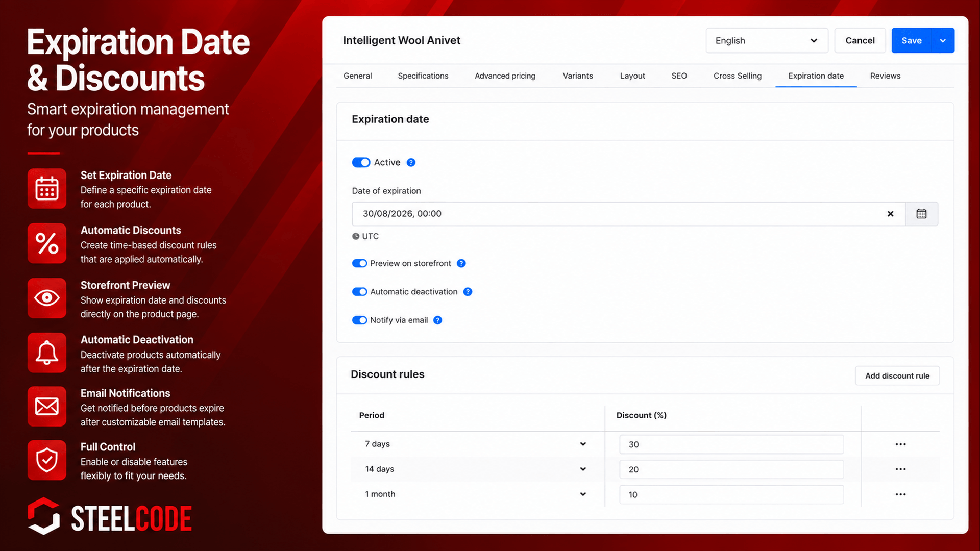This screenshot has height=551, width=980.
Task: Disable the Notify via email switch
Action: (359, 320)
